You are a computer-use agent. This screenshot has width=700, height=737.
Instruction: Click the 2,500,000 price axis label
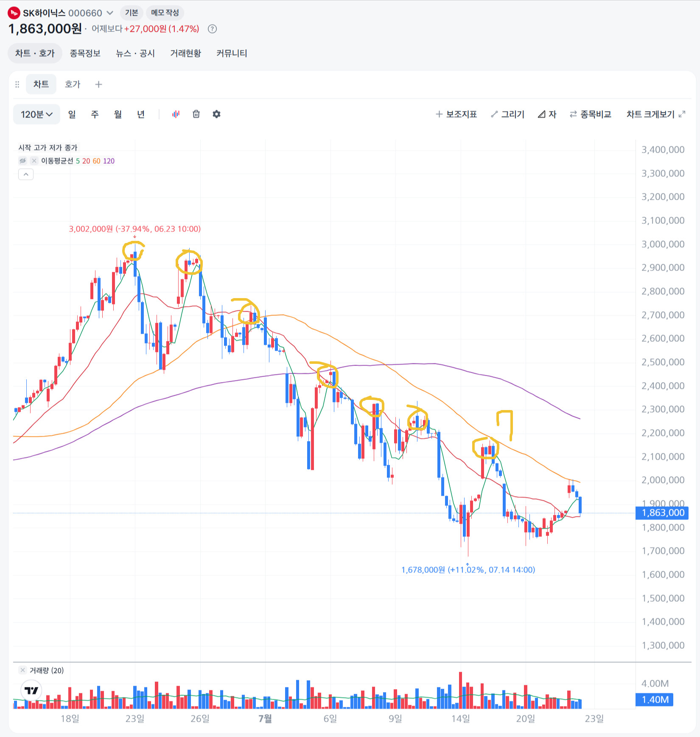663,362
